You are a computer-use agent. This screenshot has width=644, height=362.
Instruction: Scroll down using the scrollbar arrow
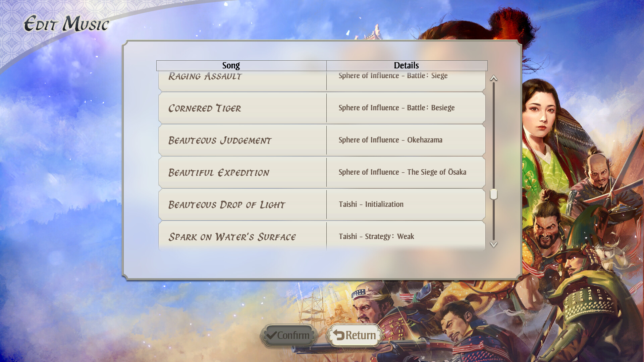point(494,244)
